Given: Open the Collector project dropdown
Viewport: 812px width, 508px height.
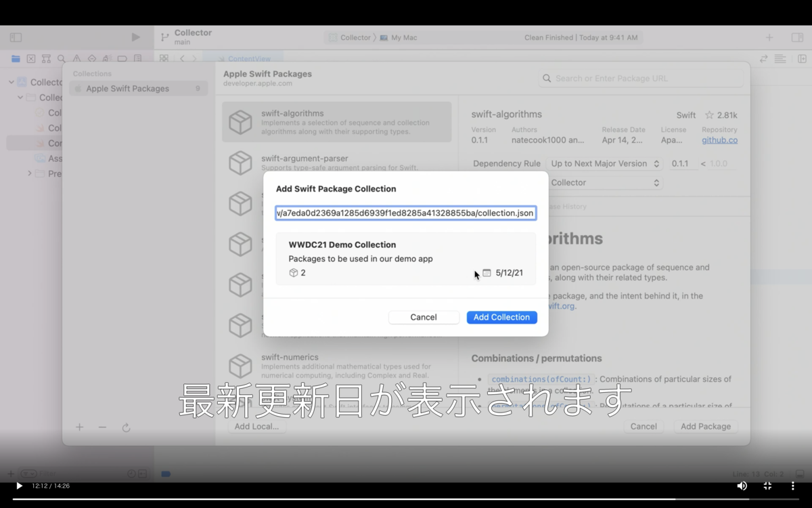Looking at the screenshot, I should pos(605,183).
